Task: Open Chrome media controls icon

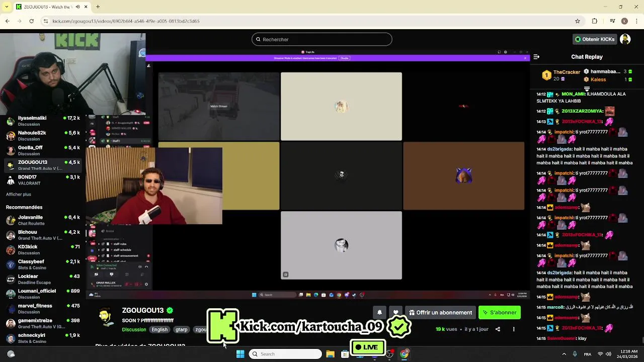Action: pyautogui.click(x=612, y=21)
